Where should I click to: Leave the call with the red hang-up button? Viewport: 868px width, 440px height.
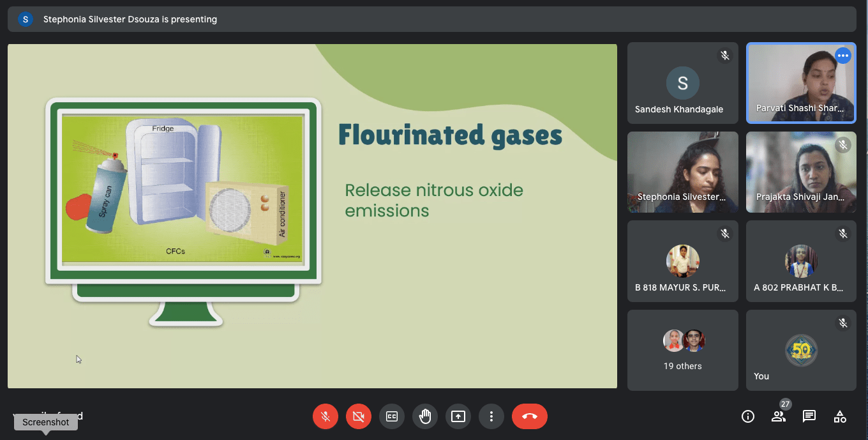(529, 416)
